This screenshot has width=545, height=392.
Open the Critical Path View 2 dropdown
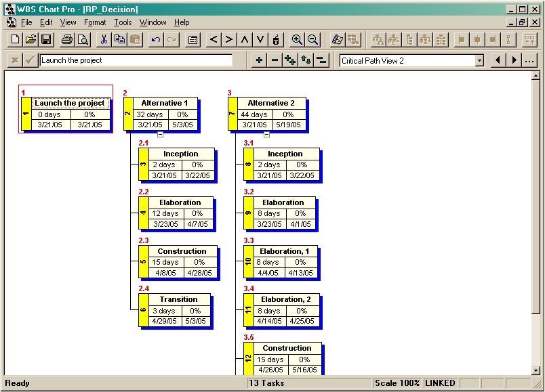click(x=479, y=61)
